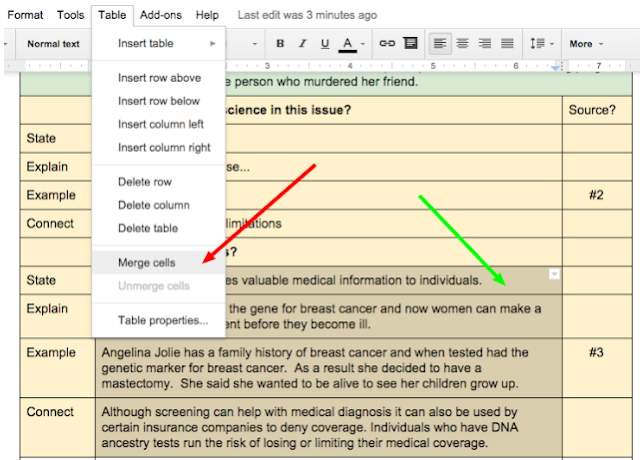Justify text alignment
The height and width of the screenshot is (460, 640).
507,43
